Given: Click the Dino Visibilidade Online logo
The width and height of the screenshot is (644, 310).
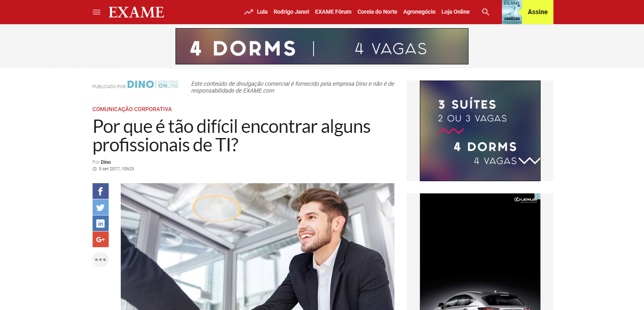Looking at the screenshot, I should (153, 84).
